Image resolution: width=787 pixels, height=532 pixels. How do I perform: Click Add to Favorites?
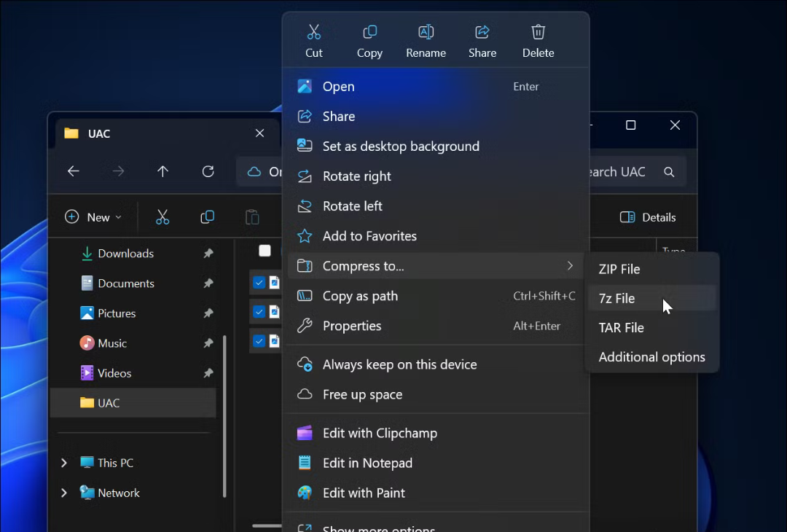click(x=369, y=235)
